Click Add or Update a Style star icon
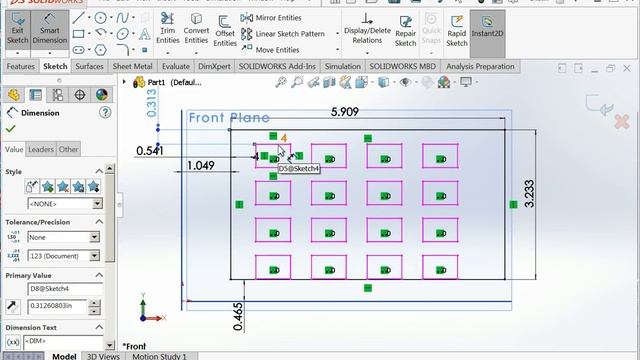The width and height of the screenshot is (640, 360). pyautogui.click(x=47, y=187)
